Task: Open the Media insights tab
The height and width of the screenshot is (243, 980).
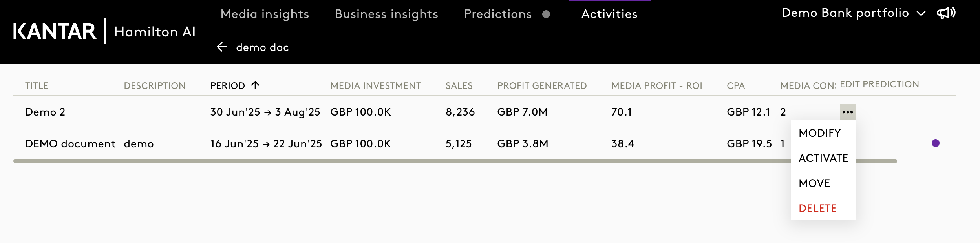Action: click(265, 14)
